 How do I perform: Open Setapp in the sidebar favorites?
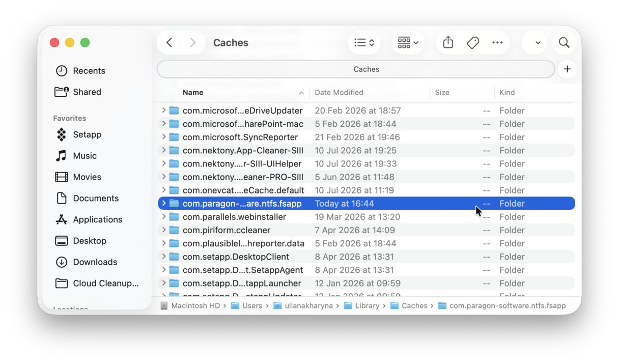pyautogui.click(x=87, y=134)
